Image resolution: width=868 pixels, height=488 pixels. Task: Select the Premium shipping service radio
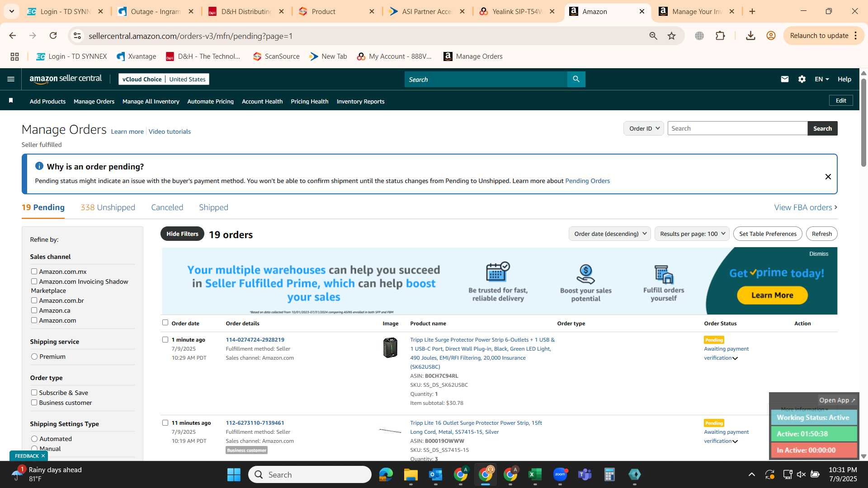(34, 357)
